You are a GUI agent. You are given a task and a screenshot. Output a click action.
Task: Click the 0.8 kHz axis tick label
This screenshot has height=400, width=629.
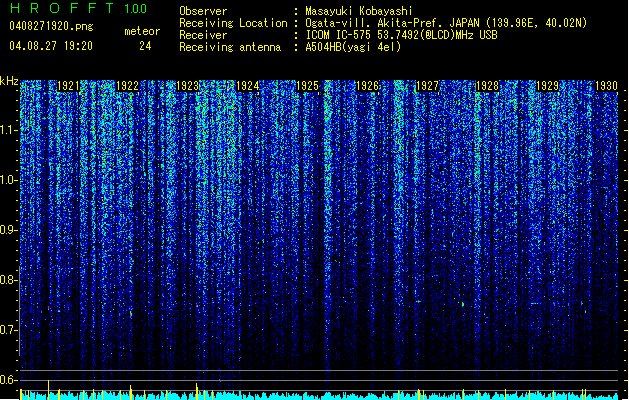[x=9, y=280]
